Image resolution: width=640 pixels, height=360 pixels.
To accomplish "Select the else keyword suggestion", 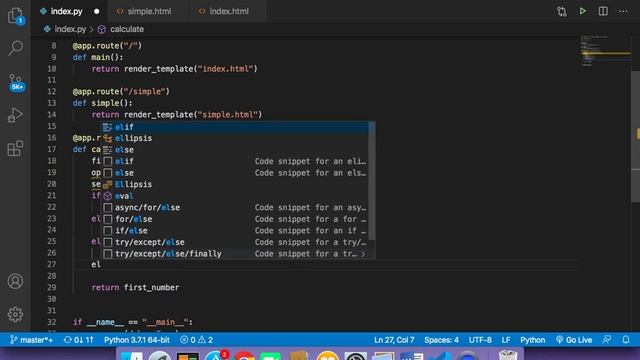I will 235,150.
